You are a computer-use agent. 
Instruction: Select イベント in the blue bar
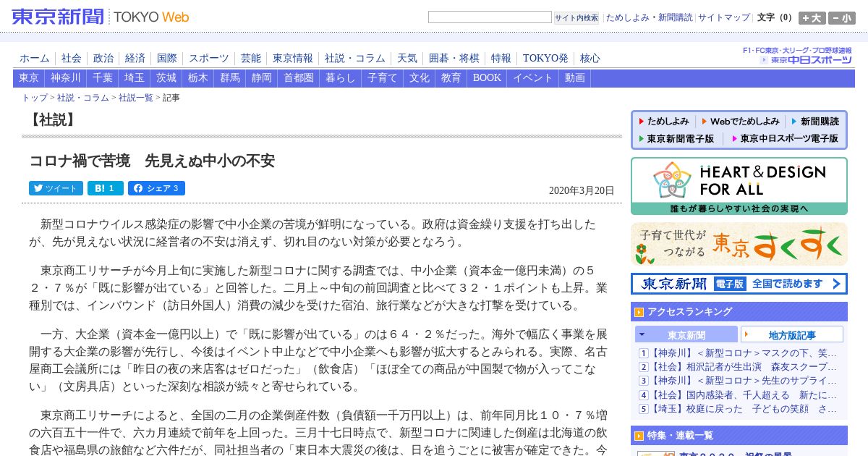[533, 78]
